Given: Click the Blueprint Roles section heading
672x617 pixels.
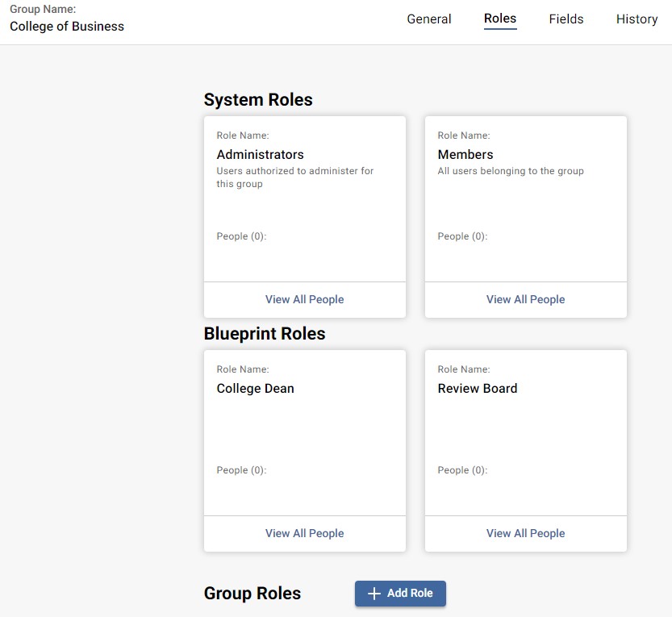Looking at the screenshot, I should coord(265,333).
